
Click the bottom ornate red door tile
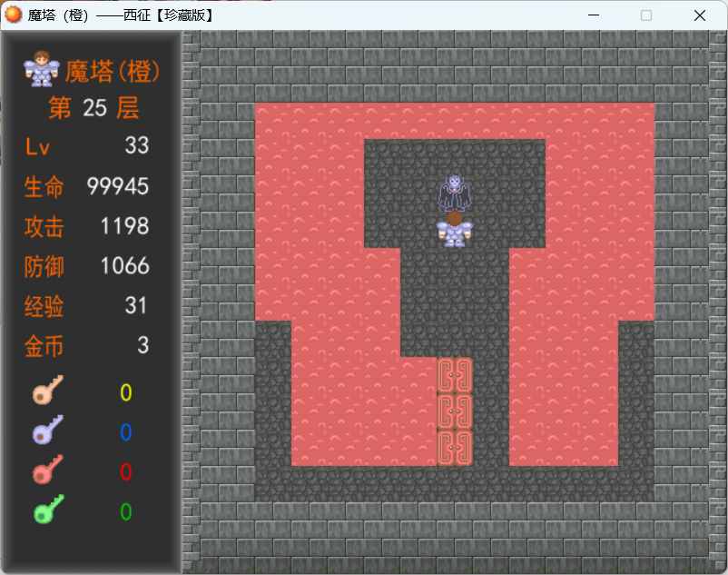click(455, 447)
